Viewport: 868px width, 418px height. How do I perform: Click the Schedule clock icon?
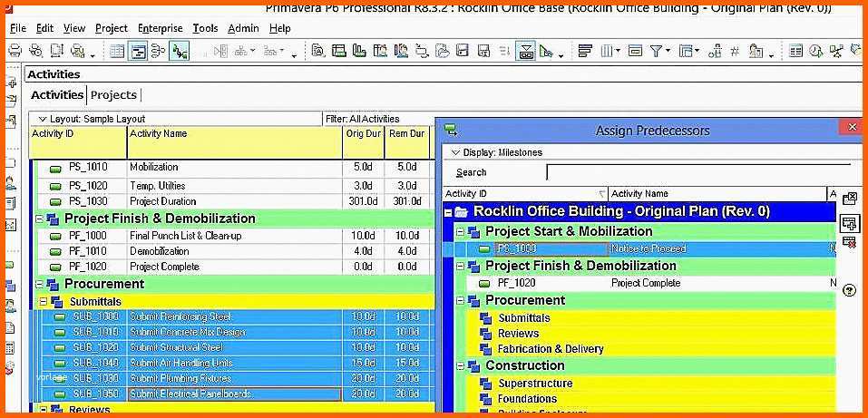(816, 51)
